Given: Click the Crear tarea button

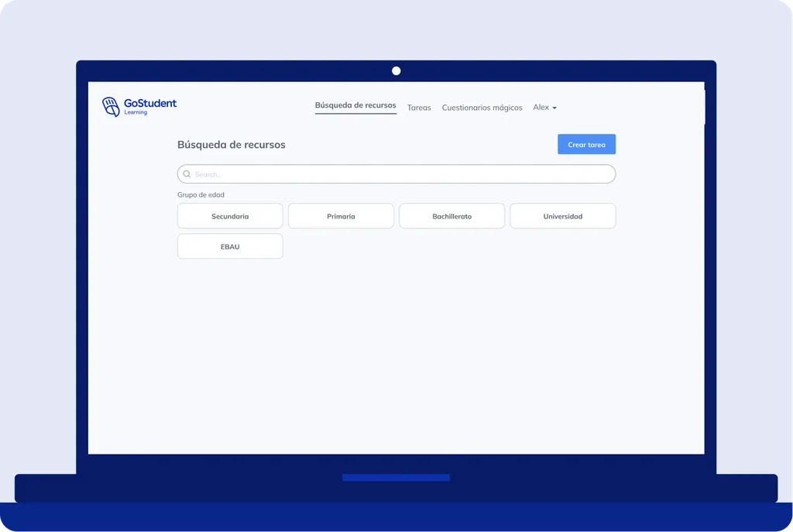Looking at the screenshot, I should 587,144.
